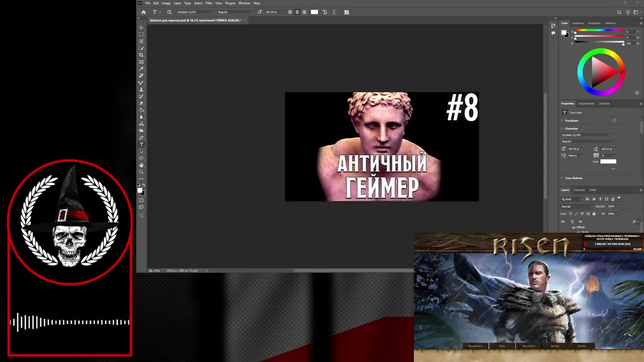Select the Horizontal Type tool

(x=141, y=144)
